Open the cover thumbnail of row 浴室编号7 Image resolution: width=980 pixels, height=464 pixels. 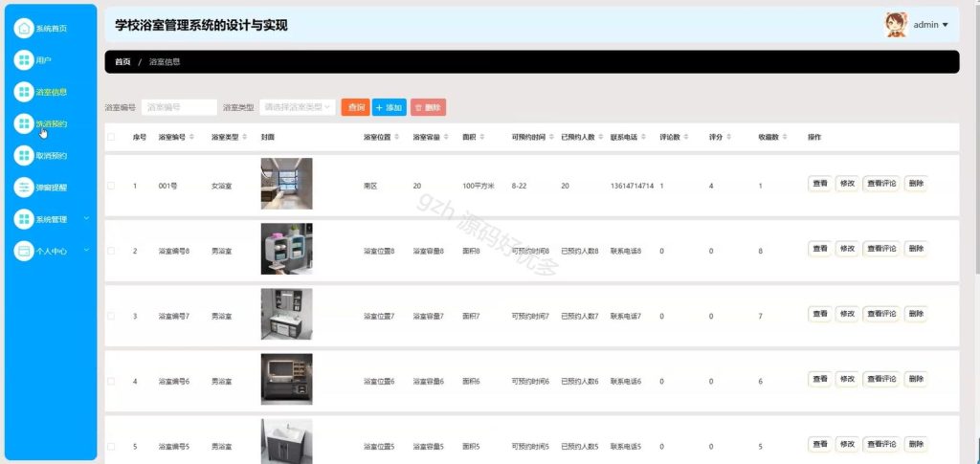click(x=286, y=314)
